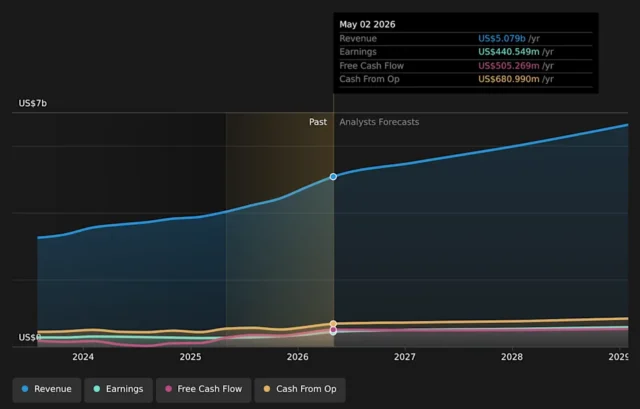Select the white Earnings data point marker
This screenshot has height=409, width=640.
(x=333, y=333)
